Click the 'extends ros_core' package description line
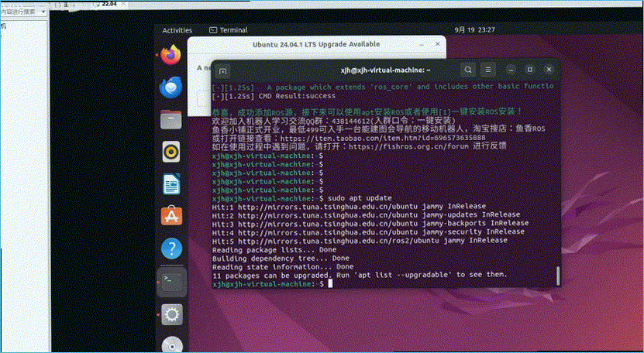This screenshot has width=644, height=353. point(383,87)
